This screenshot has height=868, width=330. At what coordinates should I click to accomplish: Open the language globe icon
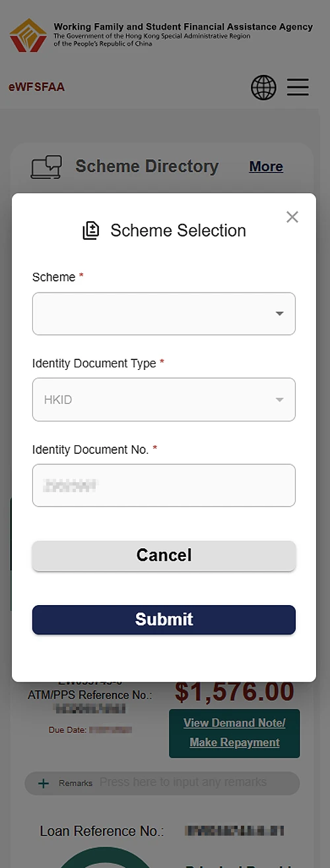tap(263, 87)
